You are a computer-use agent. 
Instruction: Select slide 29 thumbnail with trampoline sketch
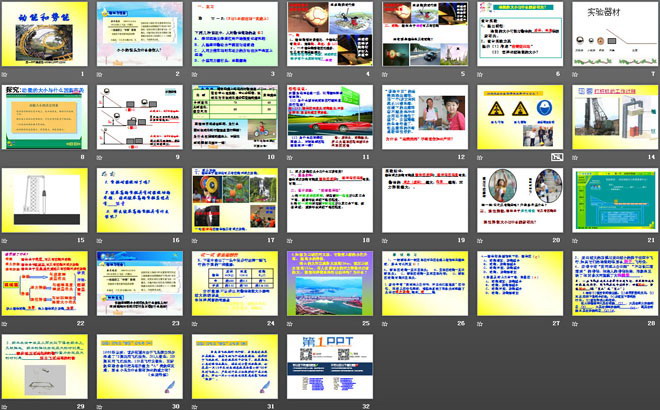pyautogui.click(x=45, y=367)
